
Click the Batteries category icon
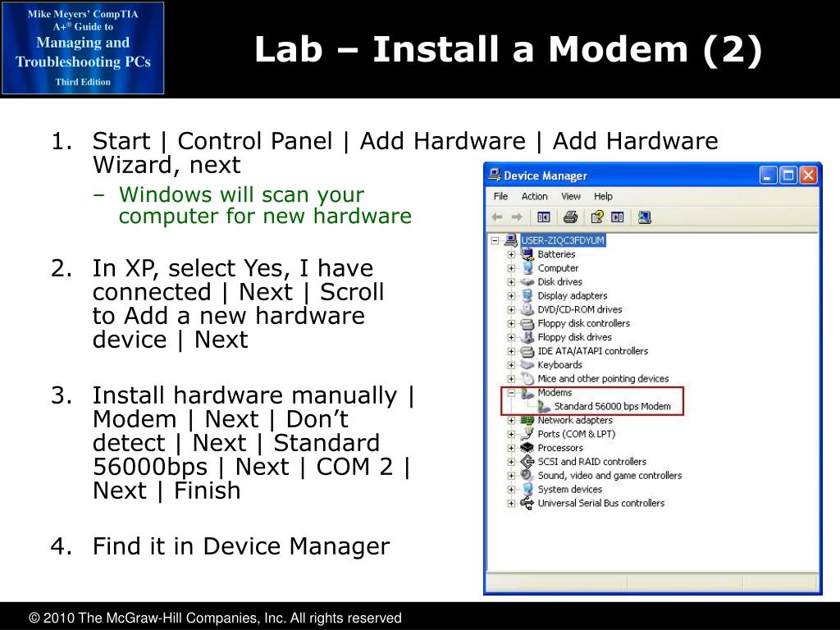click(527, 253)
